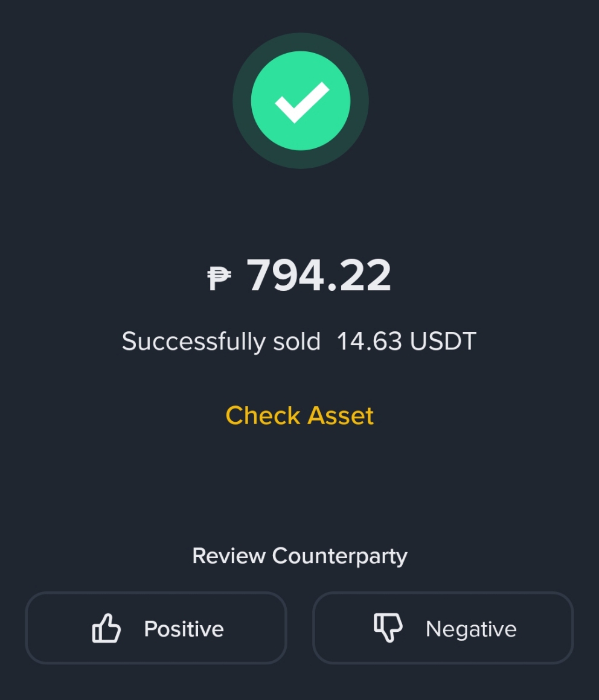
Task: Click the word 'Asset' in yellow link
Action: (341, 416)
